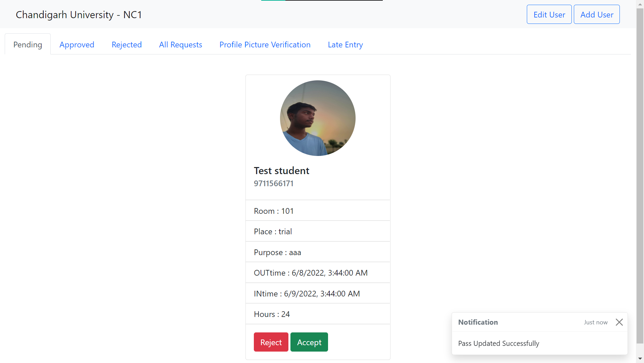The height and width of the screenshot is (363, 644).
Task: Select the Pending tab
Action: pos(28,44)
